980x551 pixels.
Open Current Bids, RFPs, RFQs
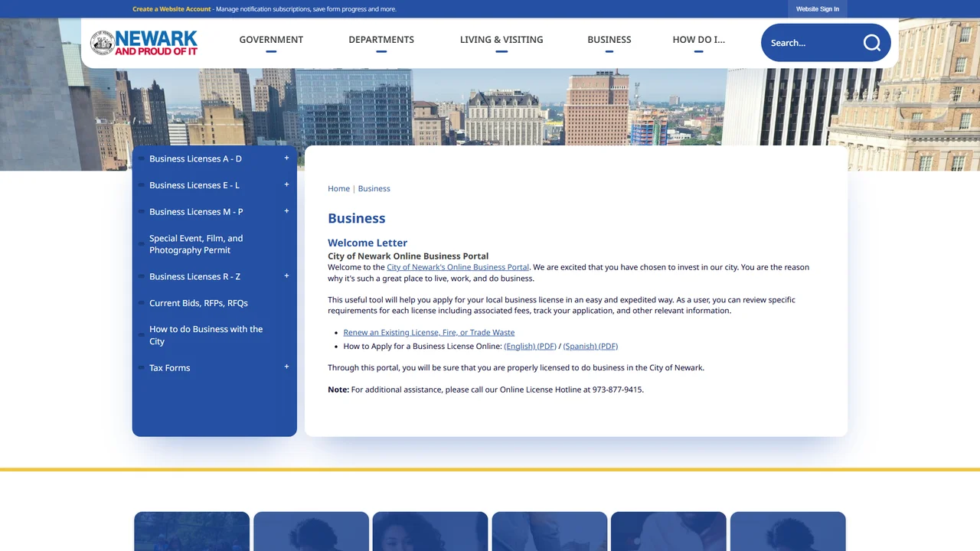[x=198, y=303]
